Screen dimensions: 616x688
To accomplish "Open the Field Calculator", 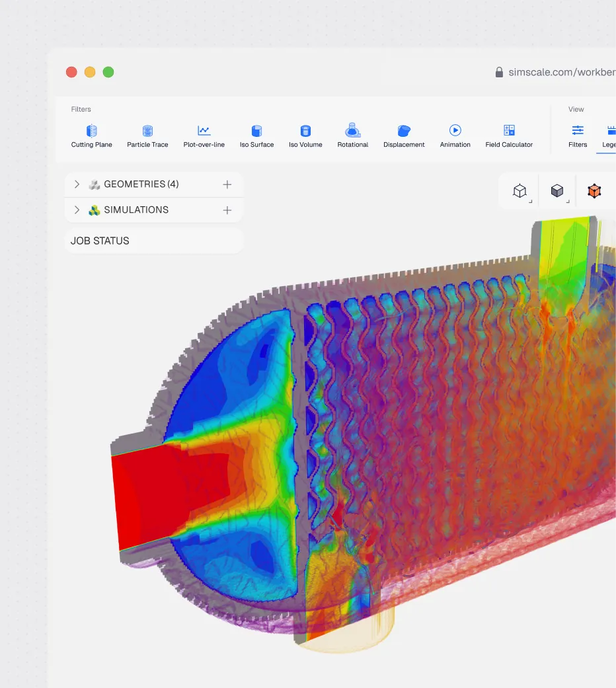I will pos(509,136).
